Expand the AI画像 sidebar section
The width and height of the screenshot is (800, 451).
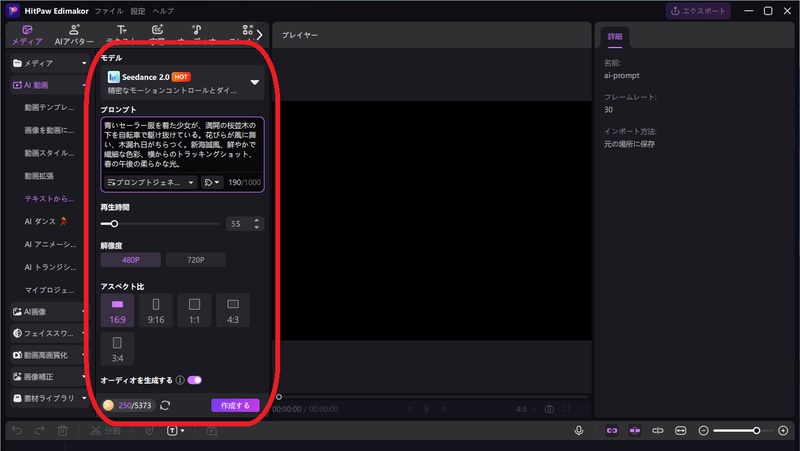tap(49, 312)
